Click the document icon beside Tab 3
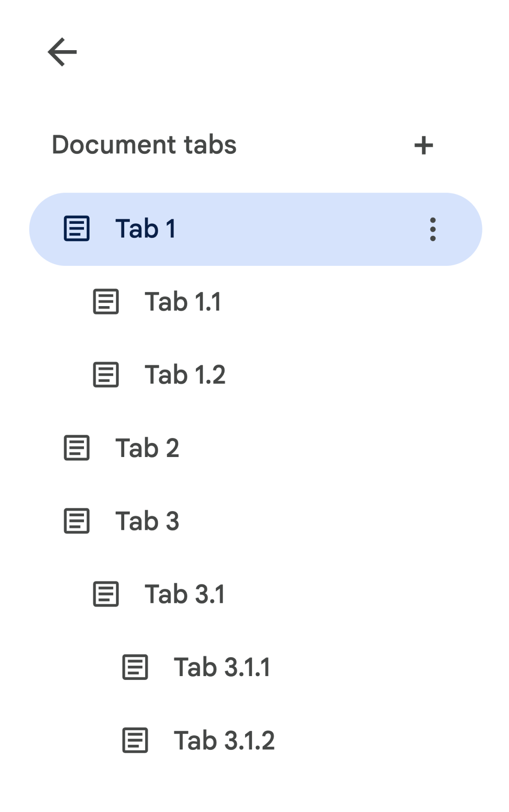509x812 pixels. point(77,521)
